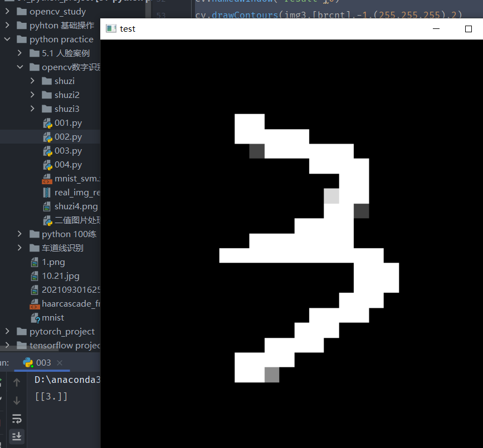Click the image icon beside 10.21.jpg
483x448 pixels.
[x=35, y=275]
